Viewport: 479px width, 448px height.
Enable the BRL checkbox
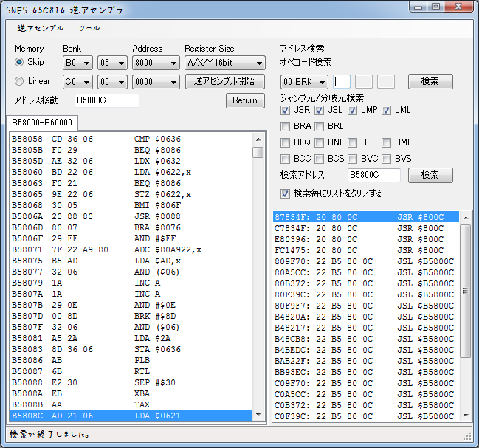(x=319, y=126)
